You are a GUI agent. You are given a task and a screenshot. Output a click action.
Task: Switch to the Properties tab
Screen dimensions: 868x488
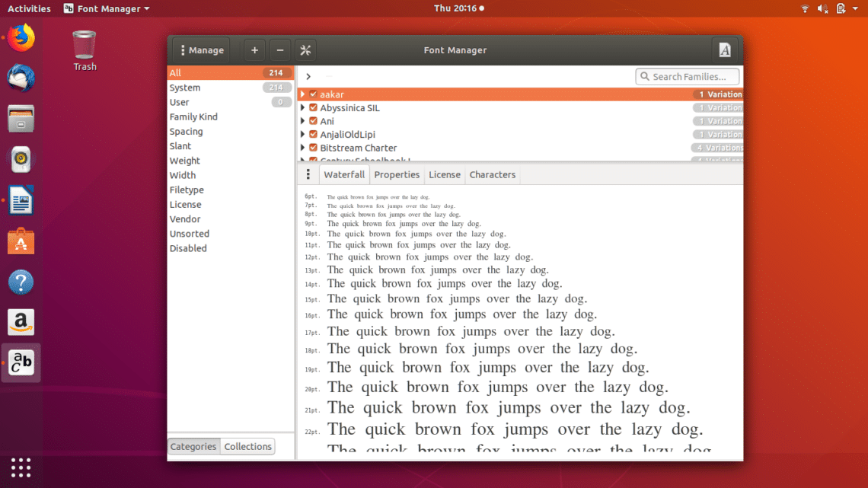tap(397, 174)
